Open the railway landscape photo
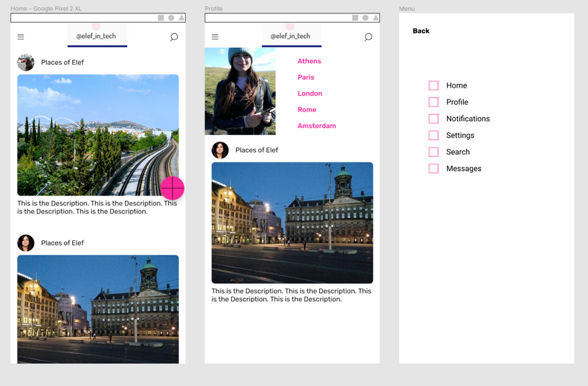This screenshot has height=386, width=588. point(94,135)
